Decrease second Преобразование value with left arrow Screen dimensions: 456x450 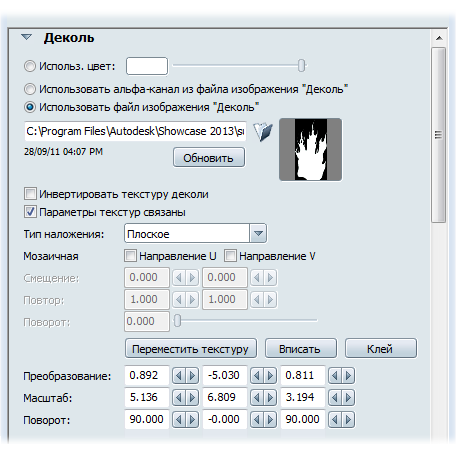[x=257, y=376]
